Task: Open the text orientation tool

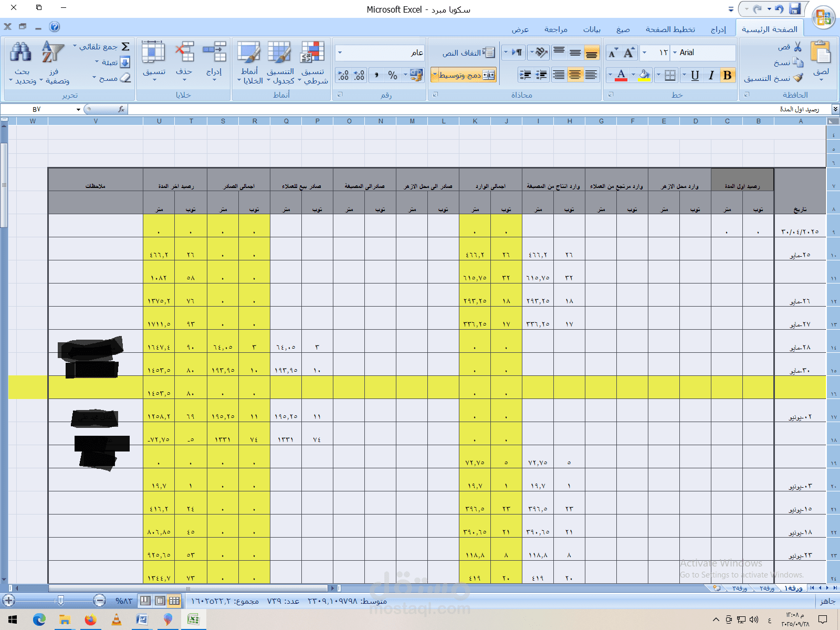Action: (x=541, y=52)
